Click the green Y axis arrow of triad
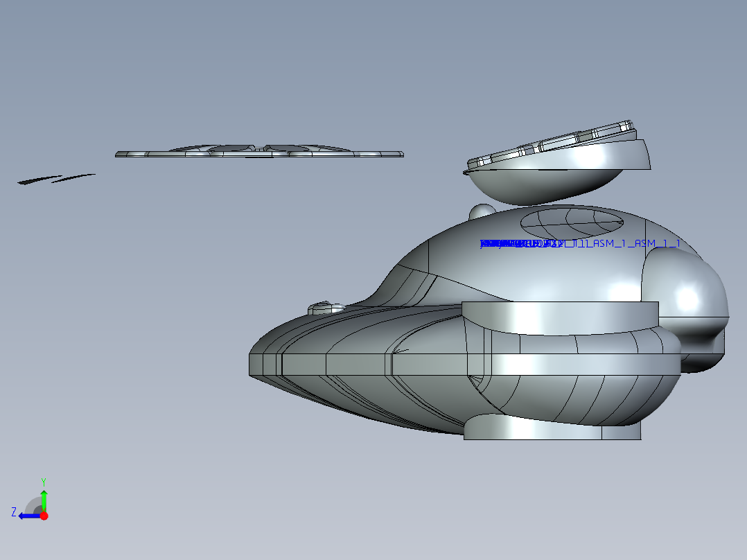Image resolution: width=747 pixels, height=560 pixels. (44, 500)
